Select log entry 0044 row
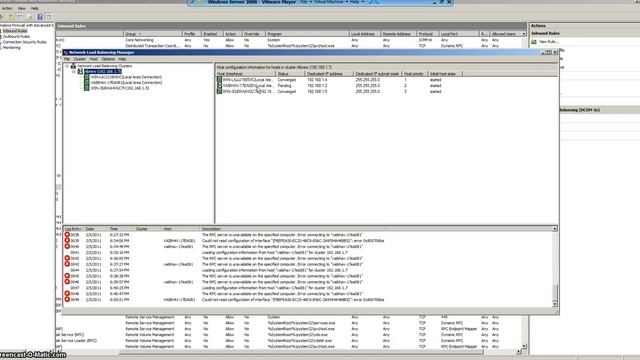Image resolution: width=640 pixels, height=360 pixels. (x=309, y=270)
